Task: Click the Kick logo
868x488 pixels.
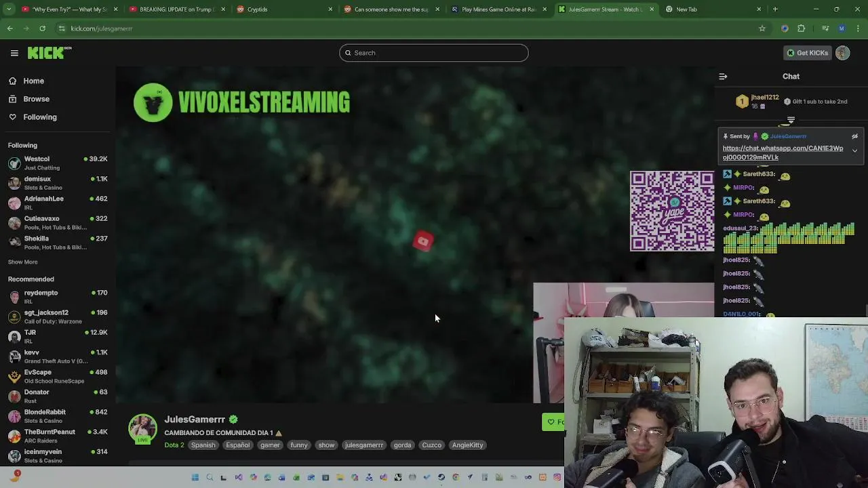Action: [x=50, y=53]
